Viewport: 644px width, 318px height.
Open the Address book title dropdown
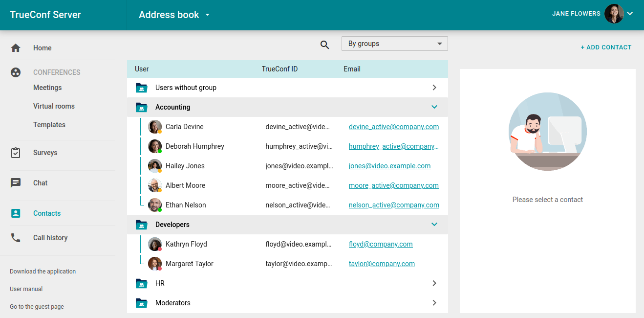pos(207,15)
